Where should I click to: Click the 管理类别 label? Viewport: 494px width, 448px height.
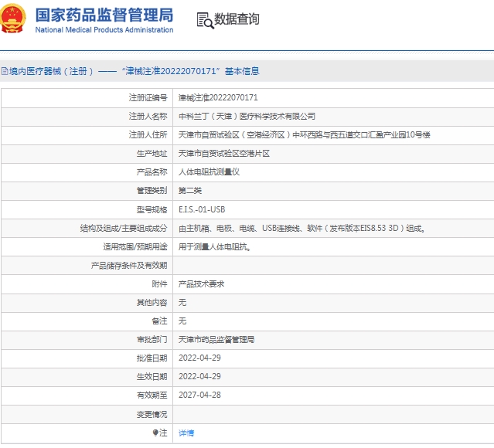point(152,191)
